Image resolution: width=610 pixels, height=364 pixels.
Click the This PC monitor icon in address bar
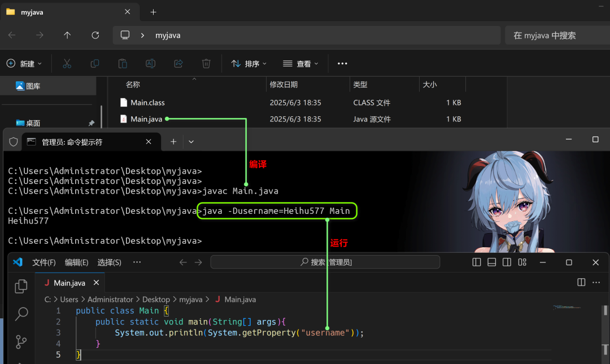tap(125, 35)
